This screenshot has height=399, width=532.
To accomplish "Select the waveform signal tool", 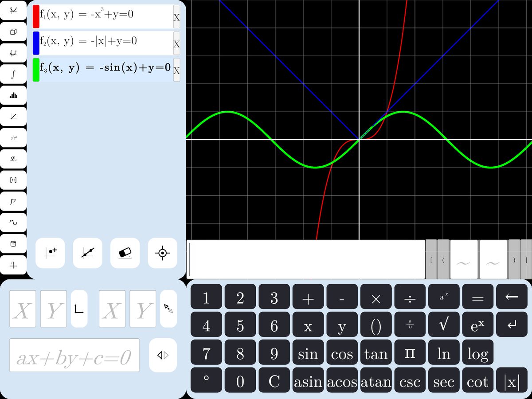I will pos(13,223).
